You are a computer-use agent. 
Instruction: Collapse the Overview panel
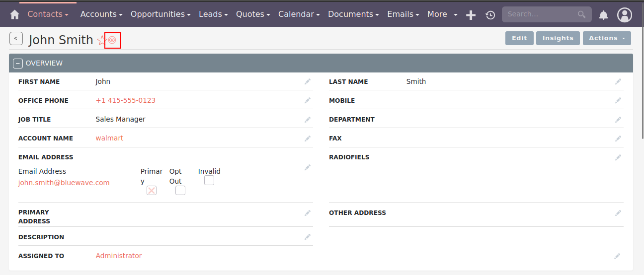pos(17,63)
